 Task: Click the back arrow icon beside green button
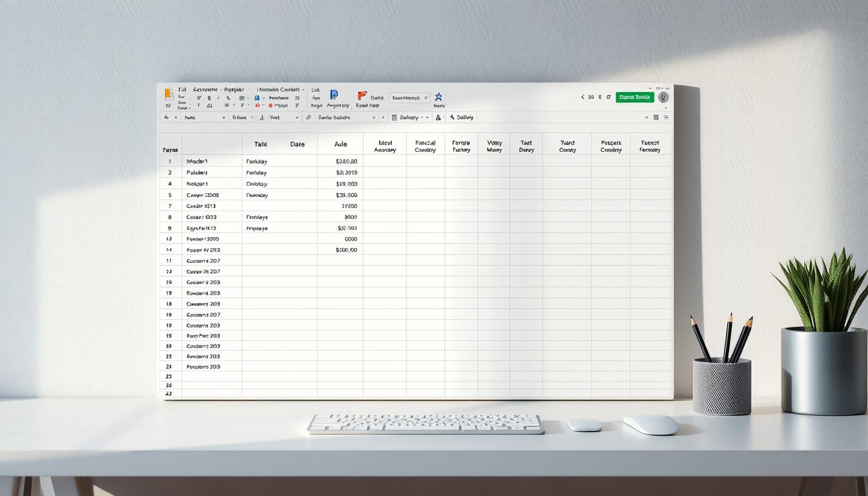point(583,97)
